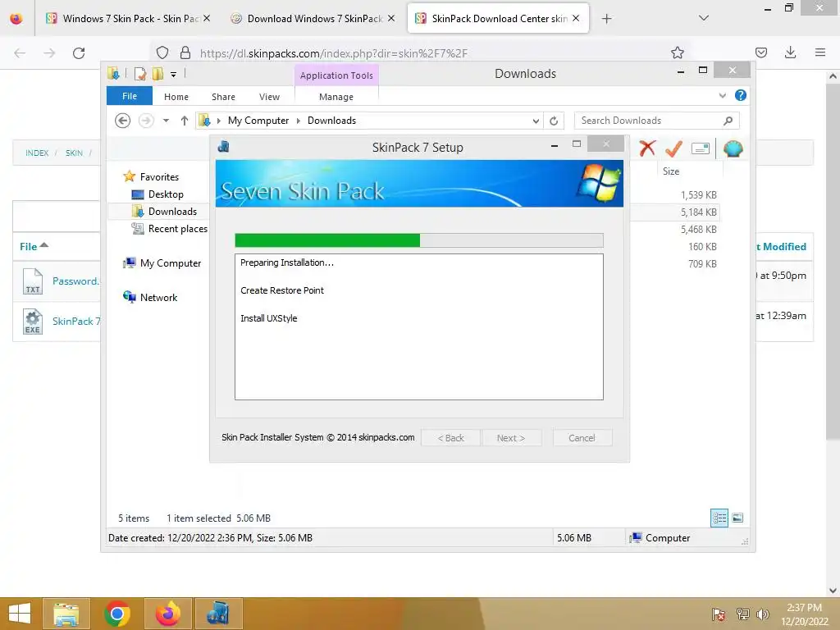
Task: Open the Home ribbon tab
Action: coord(176,97)
